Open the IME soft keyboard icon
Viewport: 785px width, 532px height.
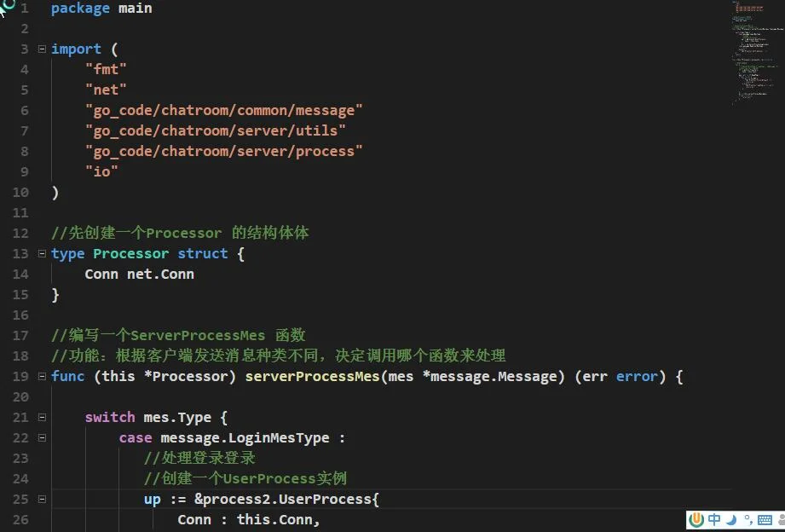pos(765,519)
